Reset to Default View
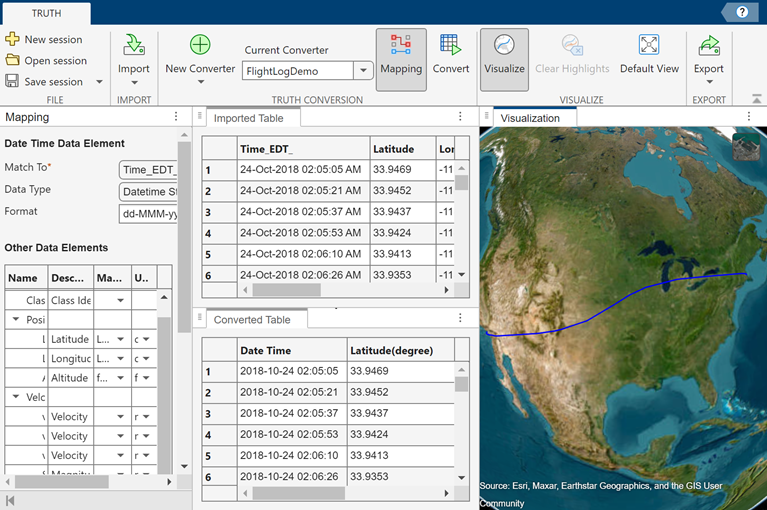The height and width of the screenshot is (510, 767). coord(649,46)
